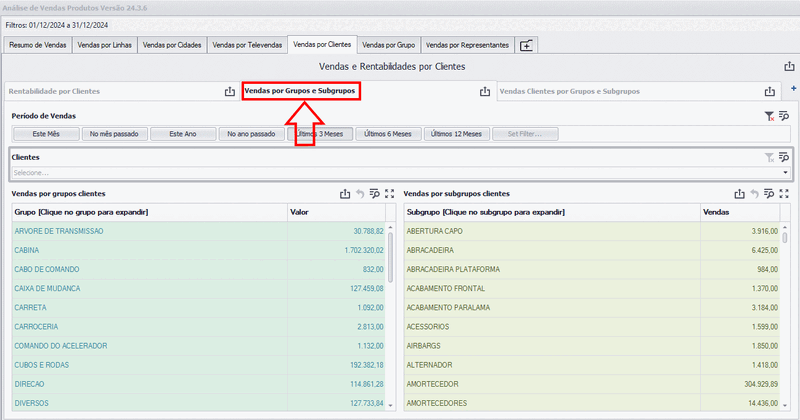Undo drill in Vendas por subgrupos clientes
The height and width of the screenshot is (420, 800).
coord(755,194)
